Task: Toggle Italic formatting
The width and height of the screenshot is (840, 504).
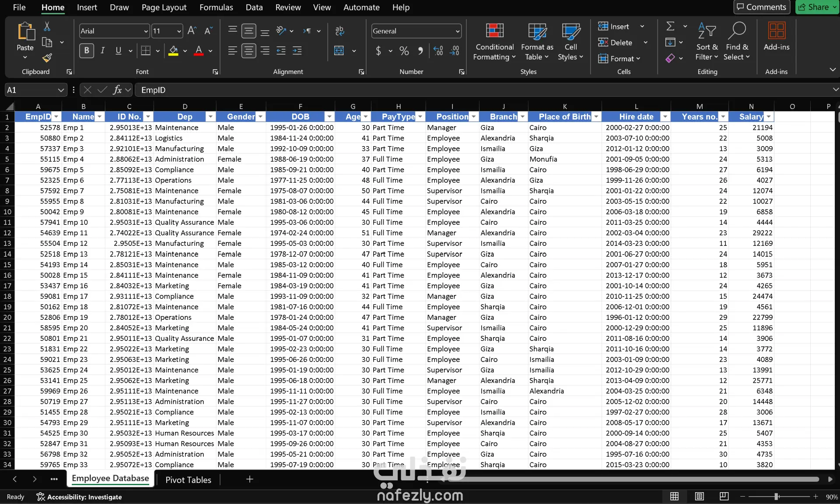Action: click(102, 51)
